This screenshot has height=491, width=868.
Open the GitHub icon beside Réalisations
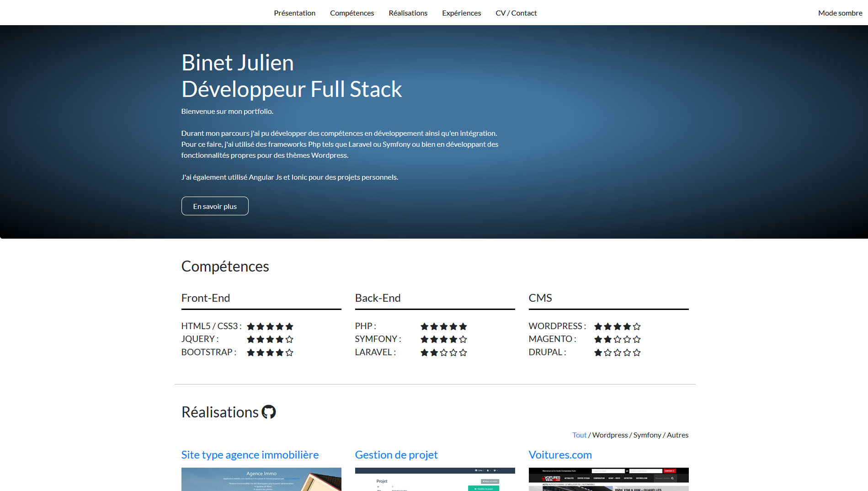[269, 412]
